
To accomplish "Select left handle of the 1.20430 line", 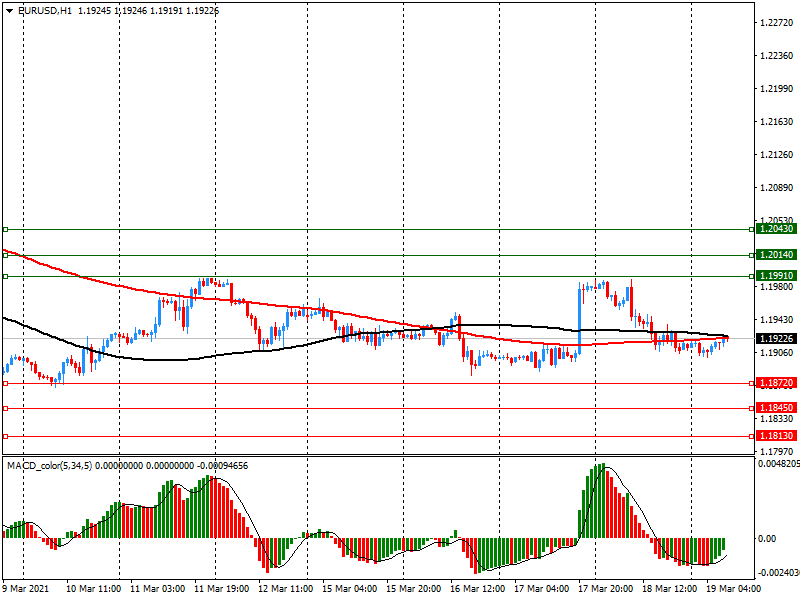I will pyautogui.click(x=6, y=230).
